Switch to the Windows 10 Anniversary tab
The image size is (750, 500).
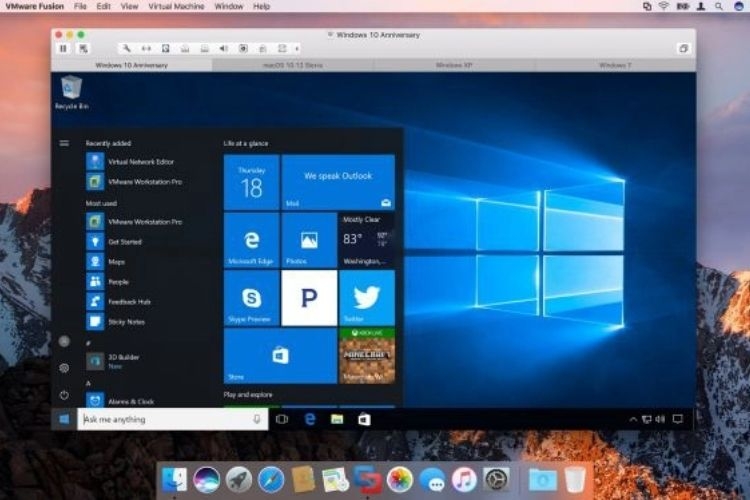coord(132,65)
